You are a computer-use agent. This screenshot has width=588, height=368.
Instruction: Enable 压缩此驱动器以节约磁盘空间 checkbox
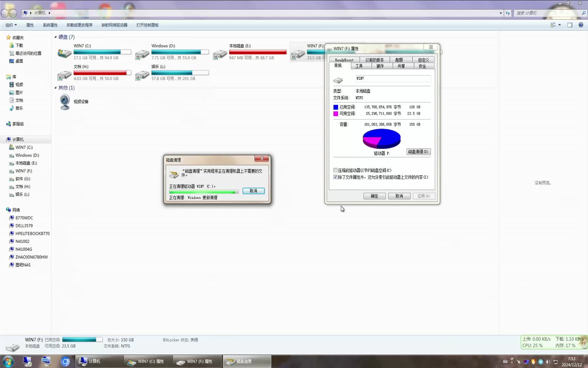pos(336,170)
